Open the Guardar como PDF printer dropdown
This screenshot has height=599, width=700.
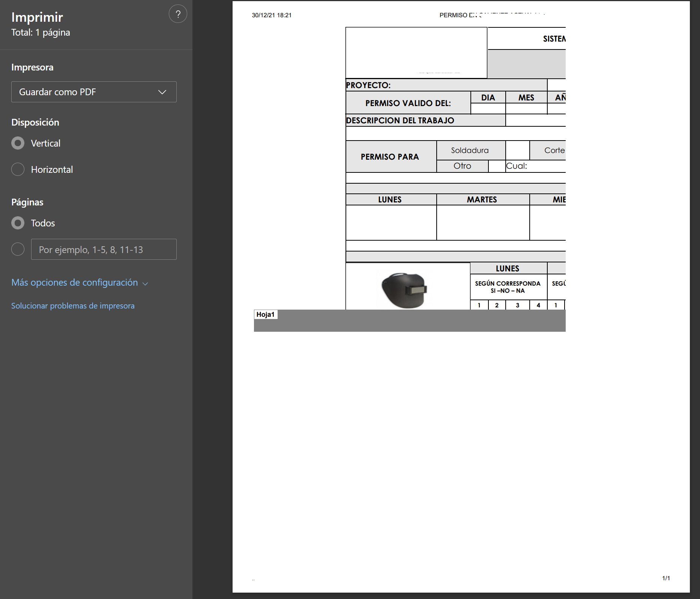pos(94,92)
